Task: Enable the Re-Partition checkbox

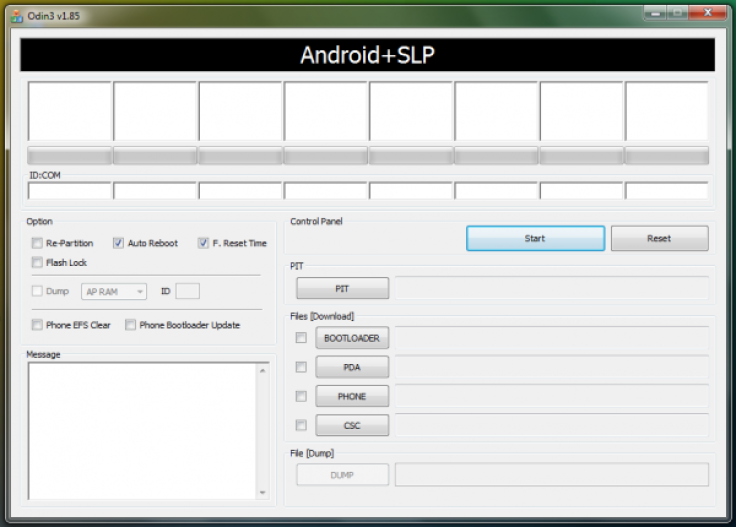Action: click(x=37, y=243)
